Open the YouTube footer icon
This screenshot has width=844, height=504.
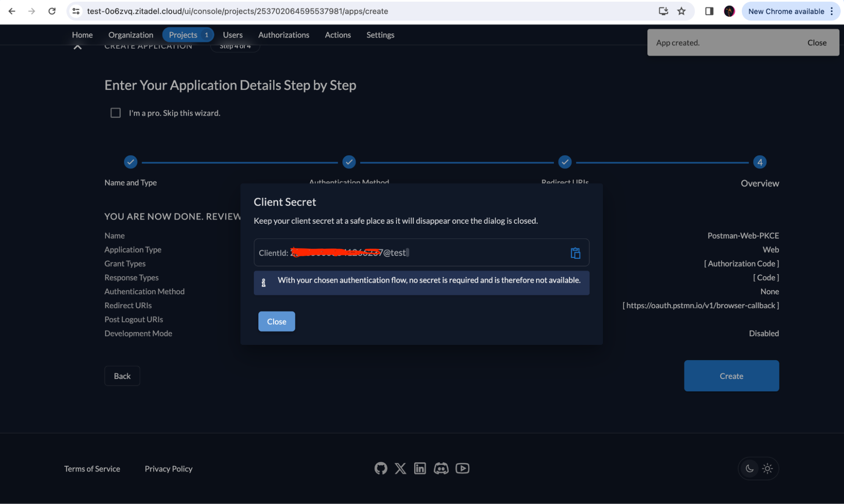[462, 468]
